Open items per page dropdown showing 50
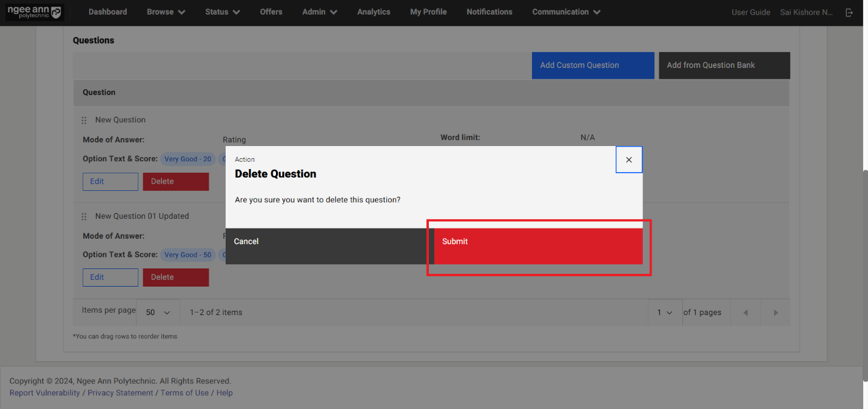The height and width of the screenshot is (409, 868). (x=158, y=313)
